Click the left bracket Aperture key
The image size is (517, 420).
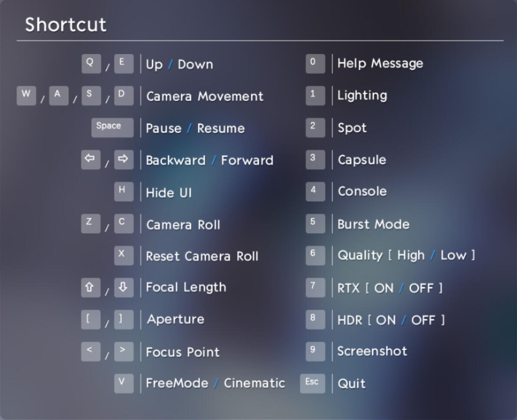(x=91, y=320)
